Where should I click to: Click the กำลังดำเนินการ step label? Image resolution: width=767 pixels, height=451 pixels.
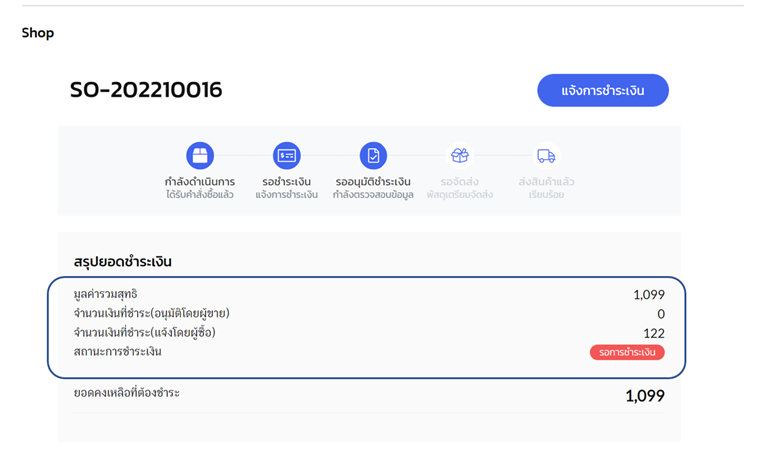pyautogui.click(x=200, y=181)
